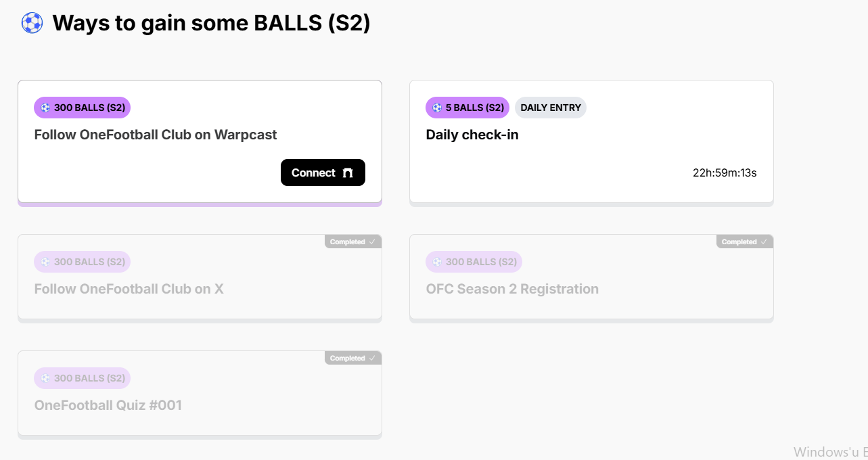868x460 pixels.
Task: Click the Warpcast arch icon on Connect button
Action: tap(348, 173)
